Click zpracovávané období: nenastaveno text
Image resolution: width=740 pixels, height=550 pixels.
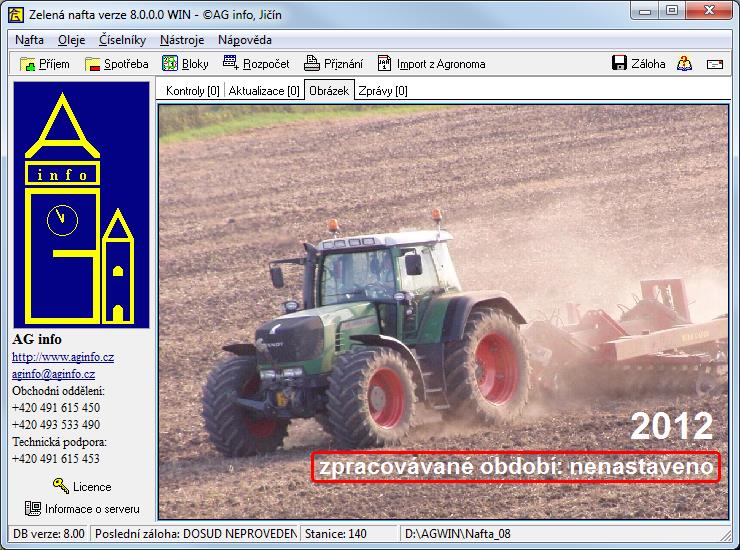point(516,467)
